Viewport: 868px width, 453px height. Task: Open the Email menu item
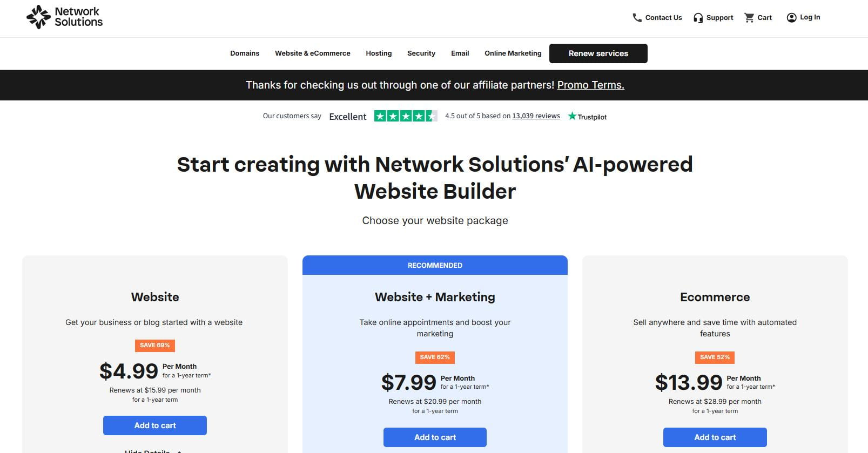click(460, 53)
